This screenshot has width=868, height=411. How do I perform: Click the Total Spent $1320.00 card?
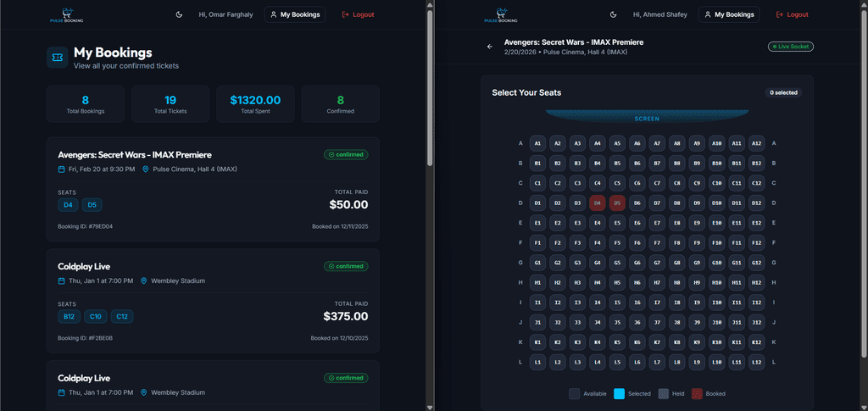coord(255,104)
